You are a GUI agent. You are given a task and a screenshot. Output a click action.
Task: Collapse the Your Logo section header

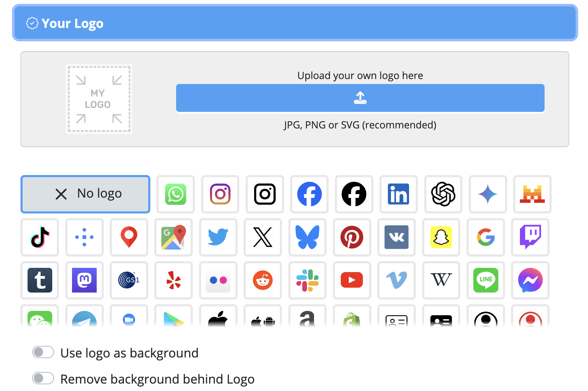(x=295, y=23)
